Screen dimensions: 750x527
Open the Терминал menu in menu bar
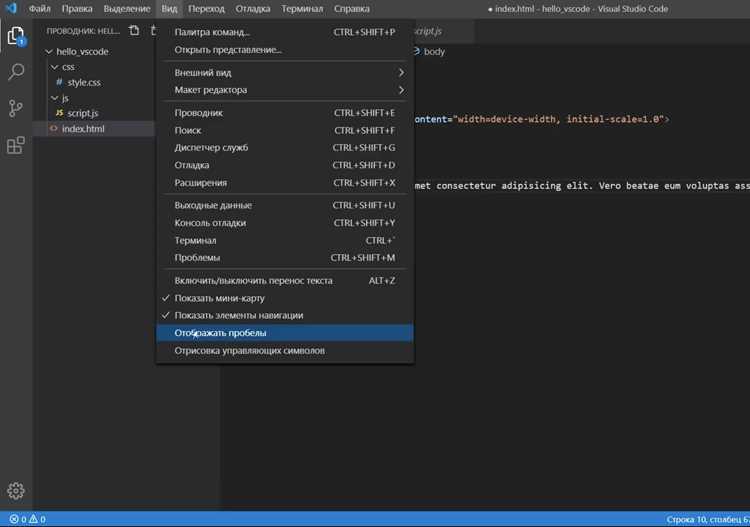click(302, 9)
